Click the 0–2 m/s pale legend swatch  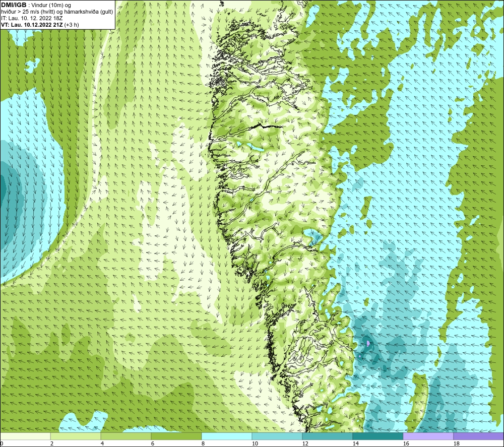pos(25,436)
